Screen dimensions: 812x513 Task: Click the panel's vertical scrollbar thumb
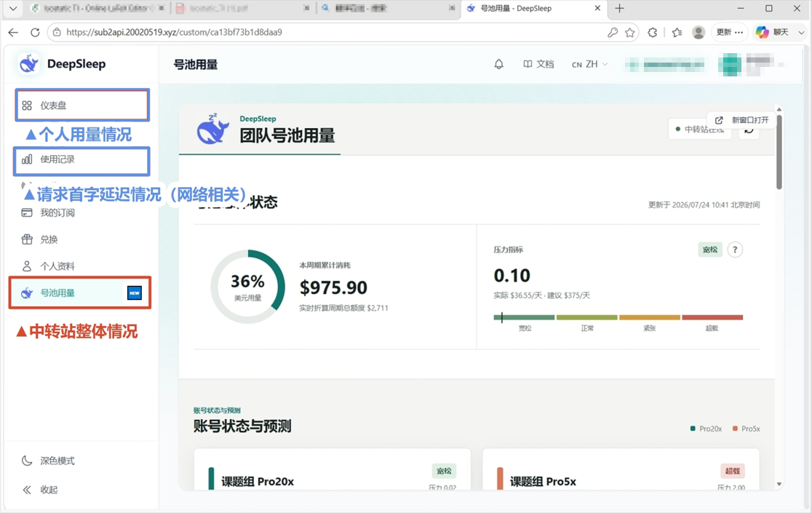tap(779, 151)
